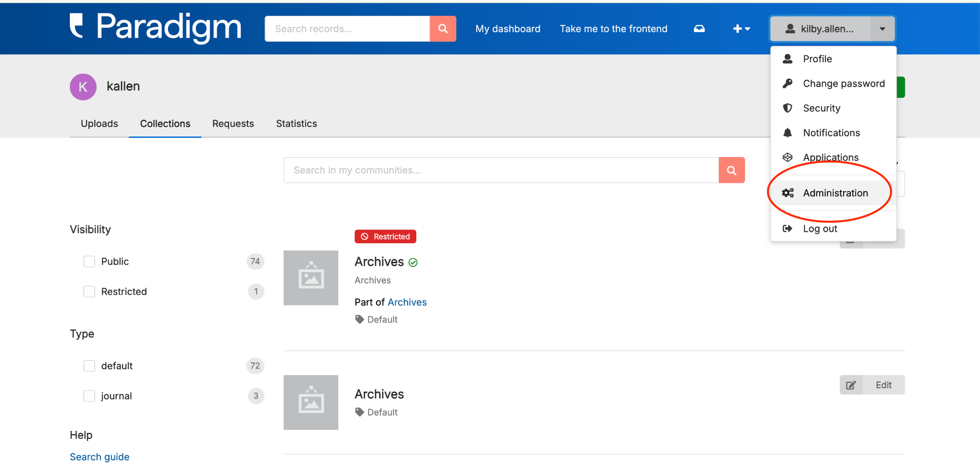980x473 pixels.
Task: Open Administration from the user menu
Action: [833, 193]
